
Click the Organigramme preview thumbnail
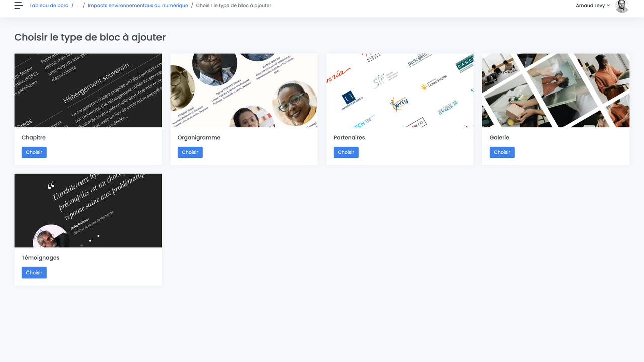(x=244, y=90)
